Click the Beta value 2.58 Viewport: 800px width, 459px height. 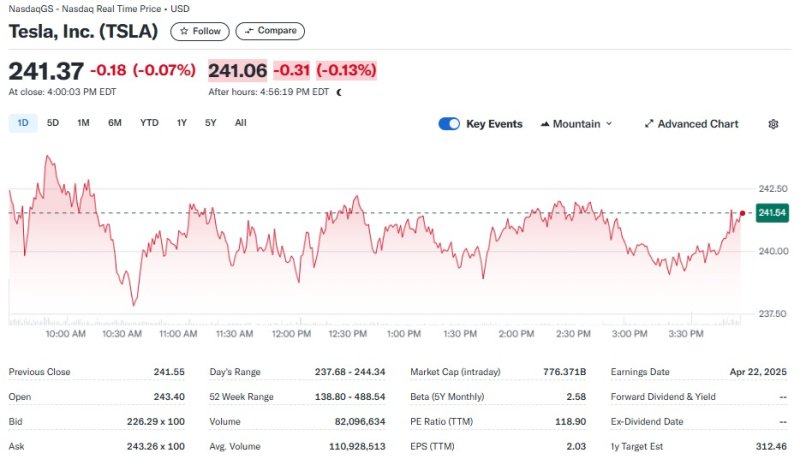click(576, 397)
